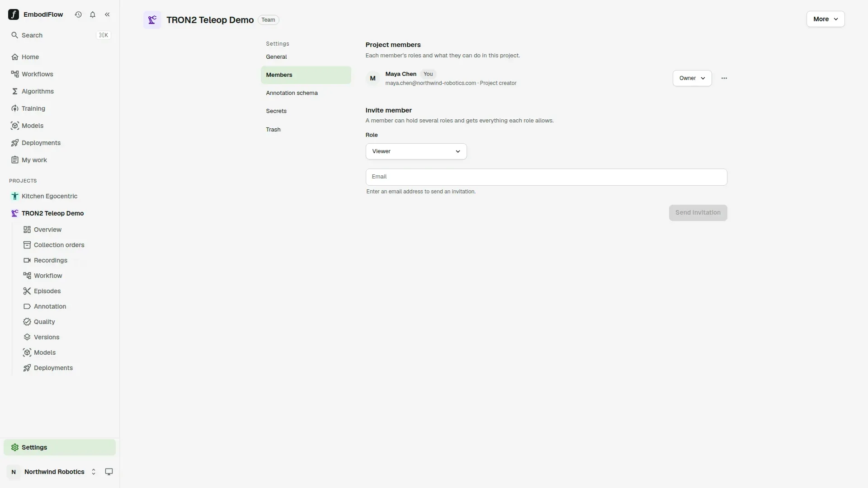868x488 pixels.
Task: Click the monitor display icon at bottom
Action: 109,472
